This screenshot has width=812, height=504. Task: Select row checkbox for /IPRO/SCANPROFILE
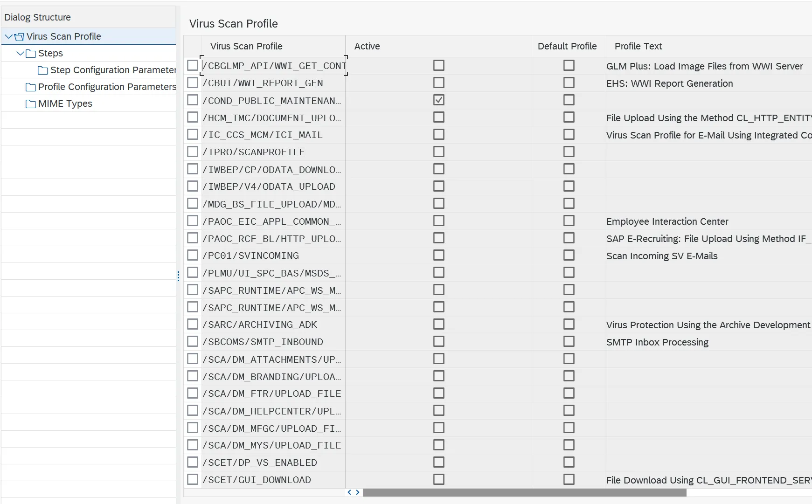[x=192, y=152]
